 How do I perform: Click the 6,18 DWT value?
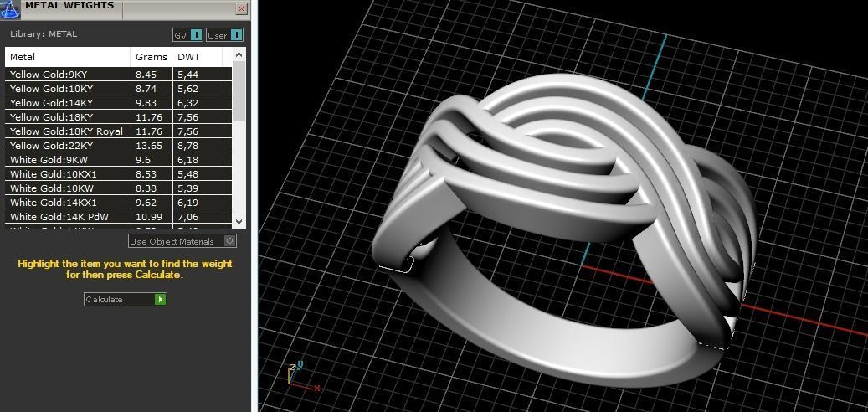187,160
